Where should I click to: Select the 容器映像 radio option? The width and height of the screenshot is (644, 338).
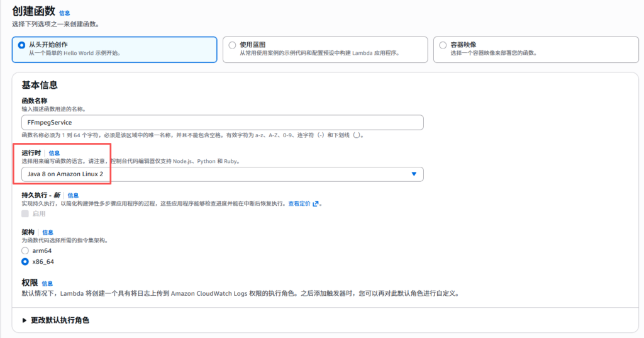pyautogui.click(x=443, y=45)
